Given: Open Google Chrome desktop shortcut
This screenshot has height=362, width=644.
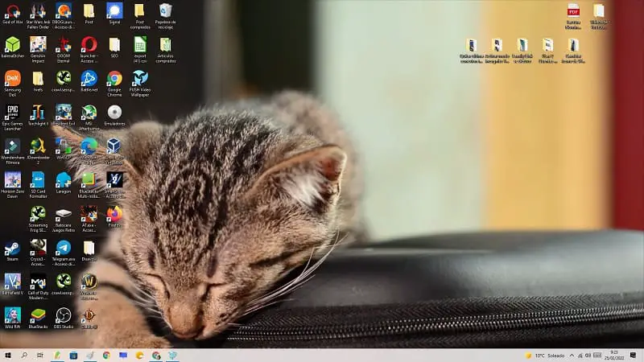Looking at the screenshot, I should click(x=114, y=84).
